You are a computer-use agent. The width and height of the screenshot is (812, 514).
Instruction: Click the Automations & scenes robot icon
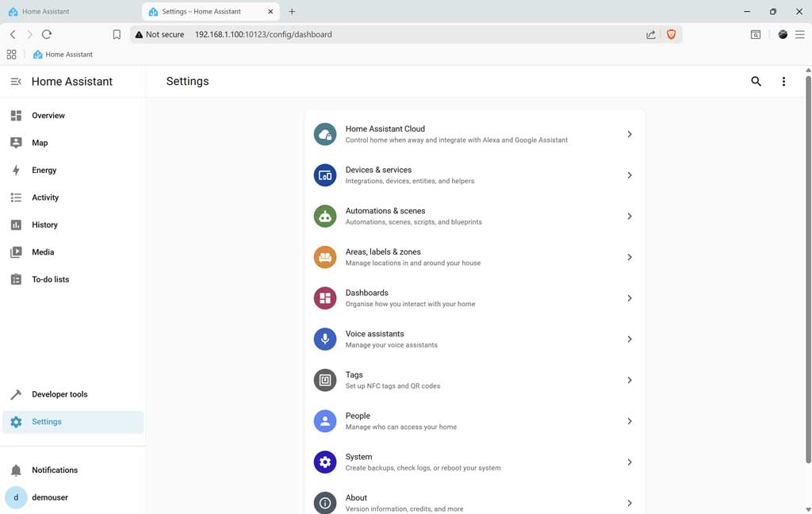coord(325,216)
